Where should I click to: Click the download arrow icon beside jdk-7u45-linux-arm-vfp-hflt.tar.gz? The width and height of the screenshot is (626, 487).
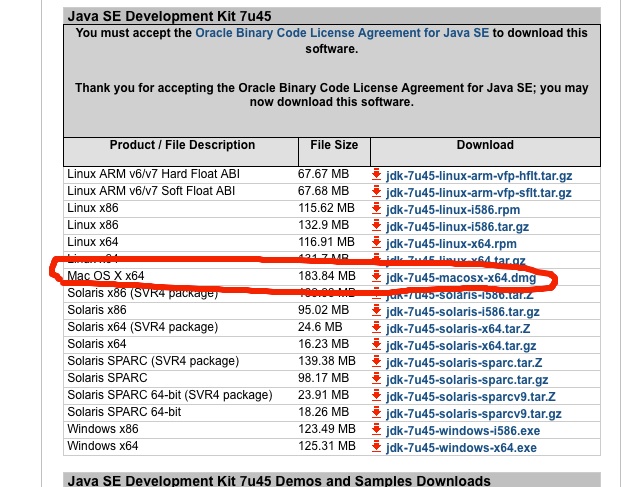(376, 175)
